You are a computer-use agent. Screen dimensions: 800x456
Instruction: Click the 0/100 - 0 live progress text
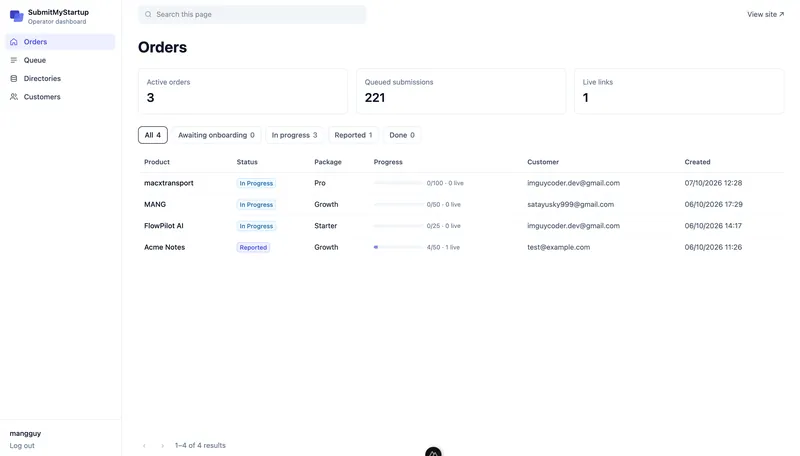[445, 183]
